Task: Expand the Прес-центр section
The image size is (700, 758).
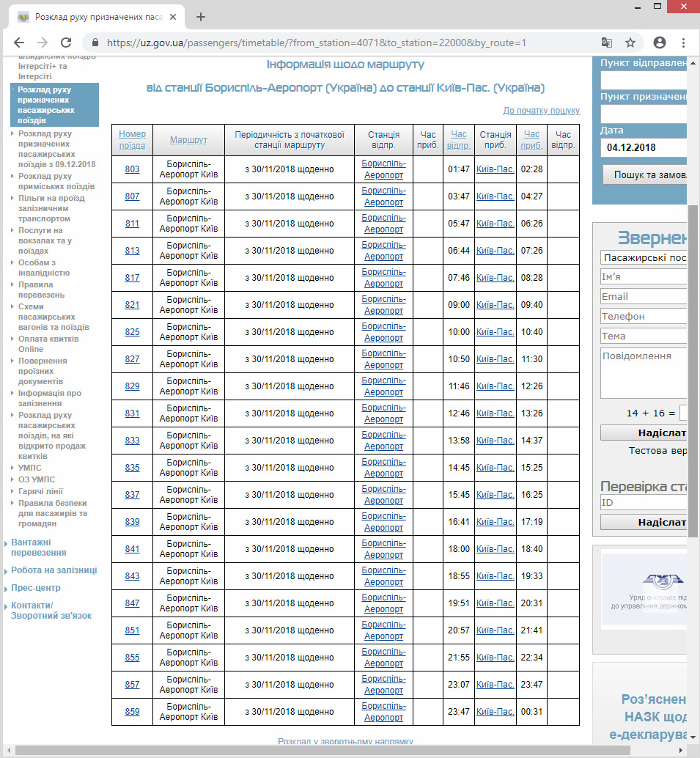Action: click(x=36, y=588)
